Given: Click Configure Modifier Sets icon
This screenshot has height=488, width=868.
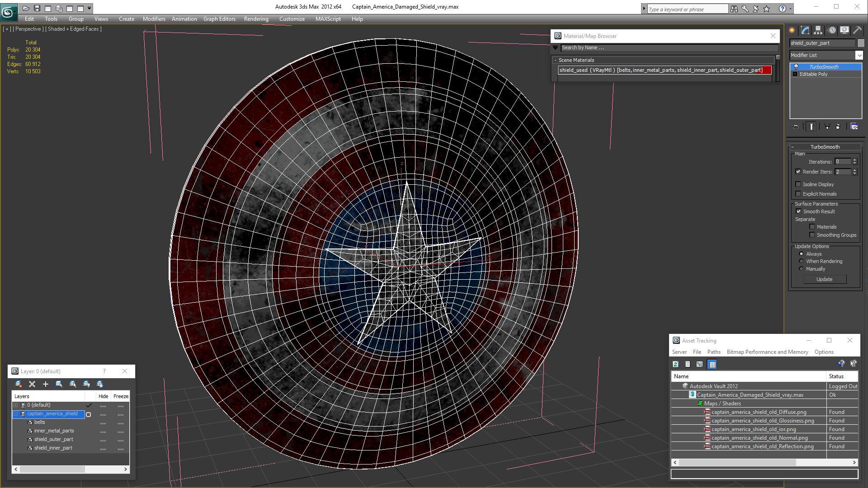Looking at the screenshot, I should pyautogui.click(x=854, y=127).
